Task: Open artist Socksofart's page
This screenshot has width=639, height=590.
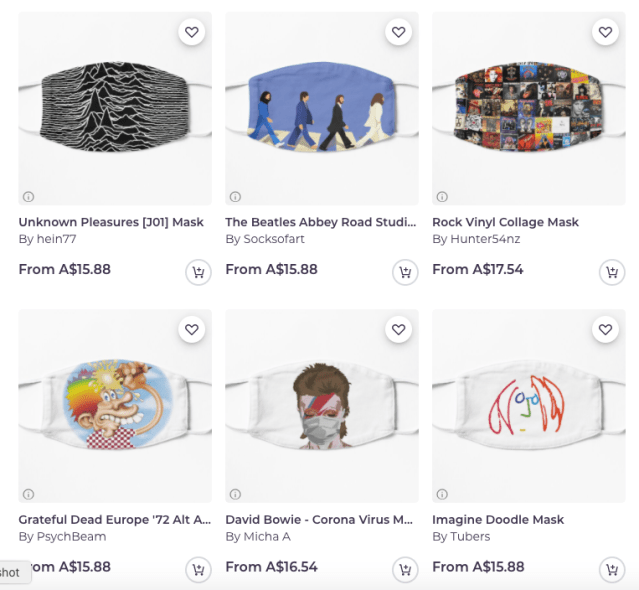Action: (x=272, y=239)
